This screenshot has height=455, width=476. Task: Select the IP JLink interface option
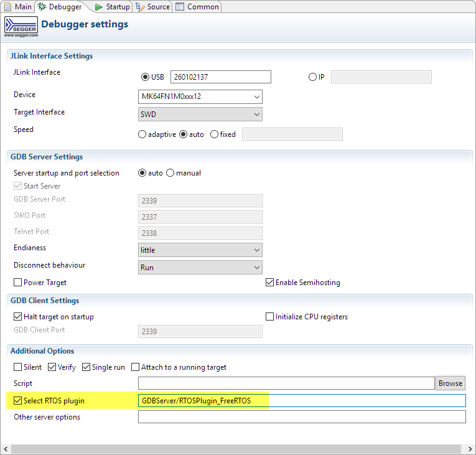click(312, 77)
